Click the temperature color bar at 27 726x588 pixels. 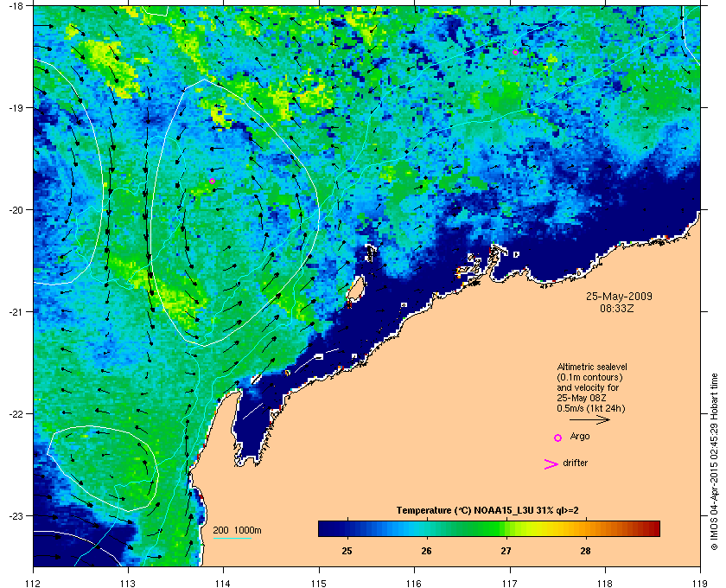[x=506, y=528]
